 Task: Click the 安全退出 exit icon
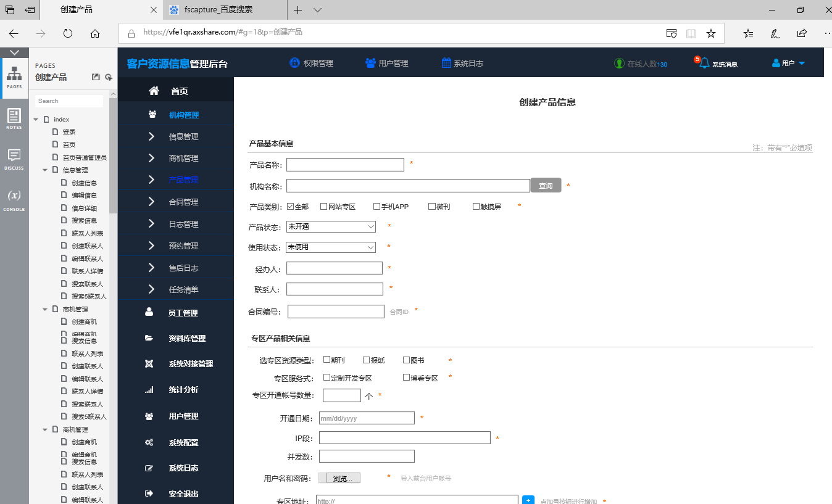click(x=149, y=493)
